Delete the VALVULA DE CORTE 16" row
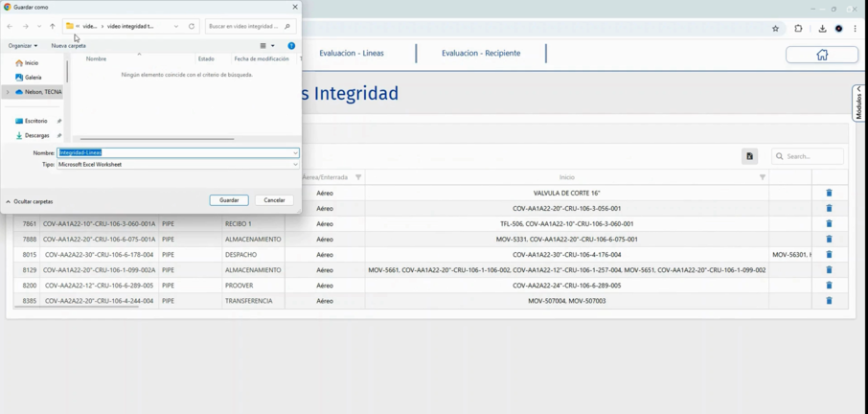The width and height of the screenshot is (868, 414). (x=829, y=193)
